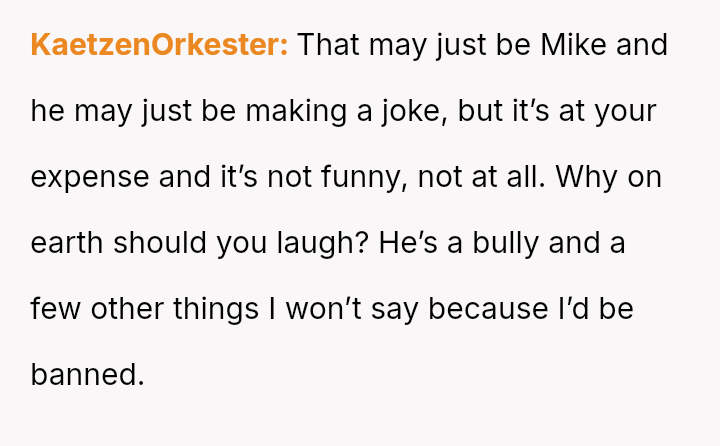The height and width of the screenshot is (446, 720).
Task: Open the KaetzenOrkester username link
Action: point(159,46)
